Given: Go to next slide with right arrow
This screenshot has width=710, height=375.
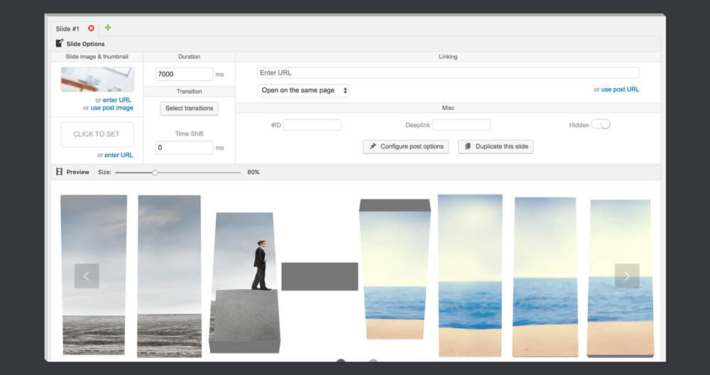Looking at the screenshot, I should 627,276.
